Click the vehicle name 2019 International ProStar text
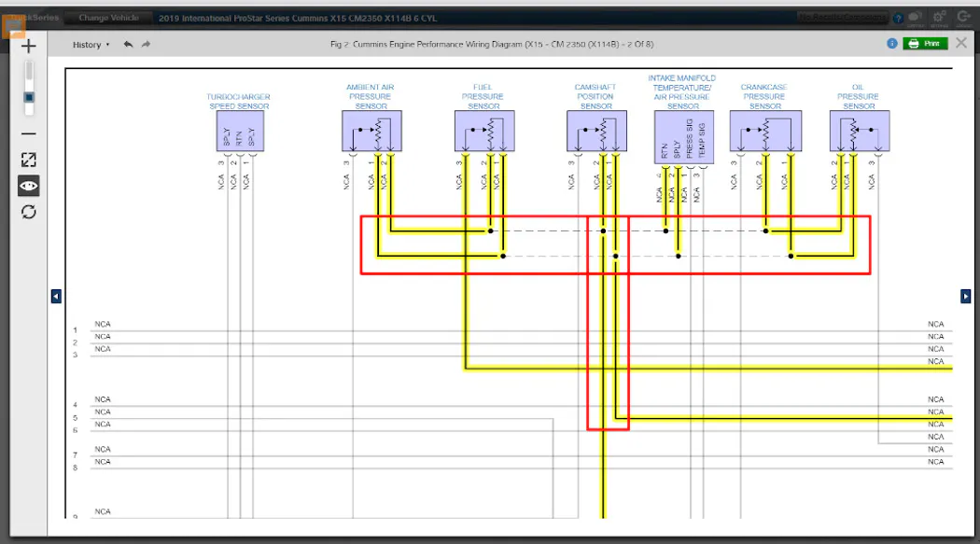Viewport: 980px width, 544px height. pos(298,18)
